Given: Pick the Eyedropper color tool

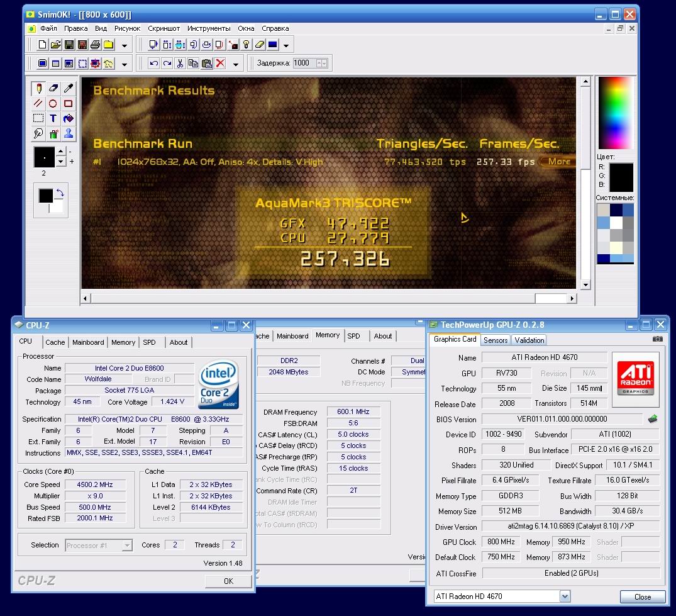Looking at the screenshot, I should pyautogui.click(x=68, y=89).
